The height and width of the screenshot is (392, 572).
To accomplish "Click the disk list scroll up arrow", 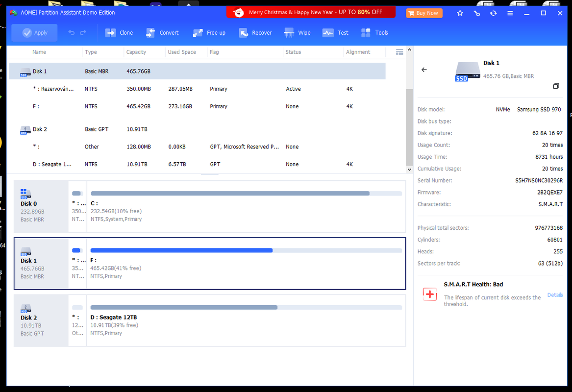I will click(409, 49).
